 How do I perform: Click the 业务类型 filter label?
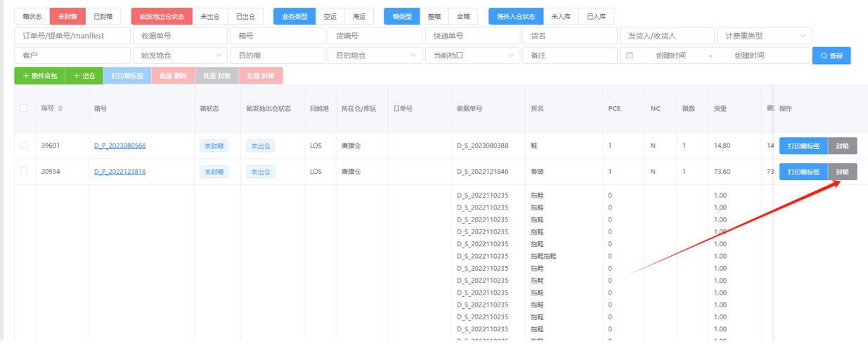[x=294, y=16]
